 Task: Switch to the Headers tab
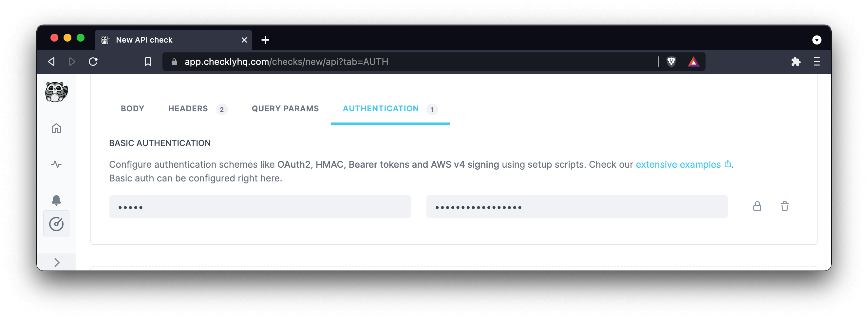pos(188,108)
